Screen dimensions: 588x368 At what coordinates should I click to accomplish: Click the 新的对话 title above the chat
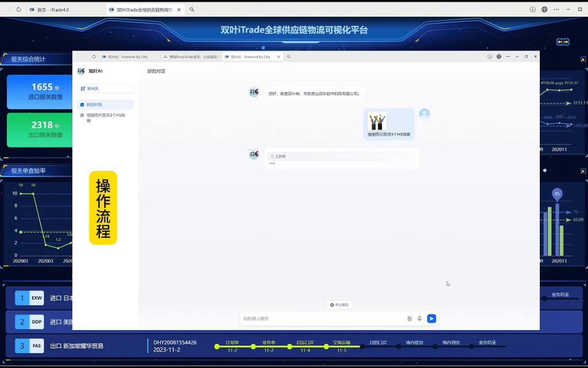click(x=156, y=71)
